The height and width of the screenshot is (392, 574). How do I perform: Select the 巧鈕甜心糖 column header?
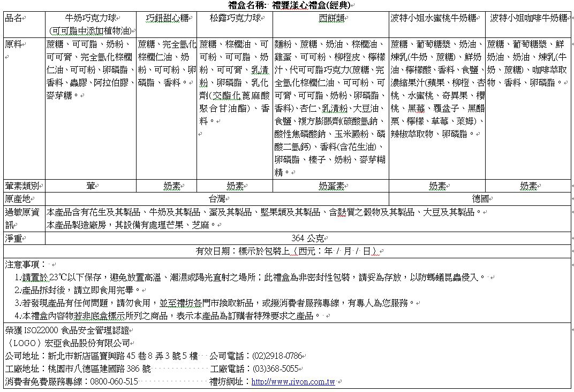(167, 18)
